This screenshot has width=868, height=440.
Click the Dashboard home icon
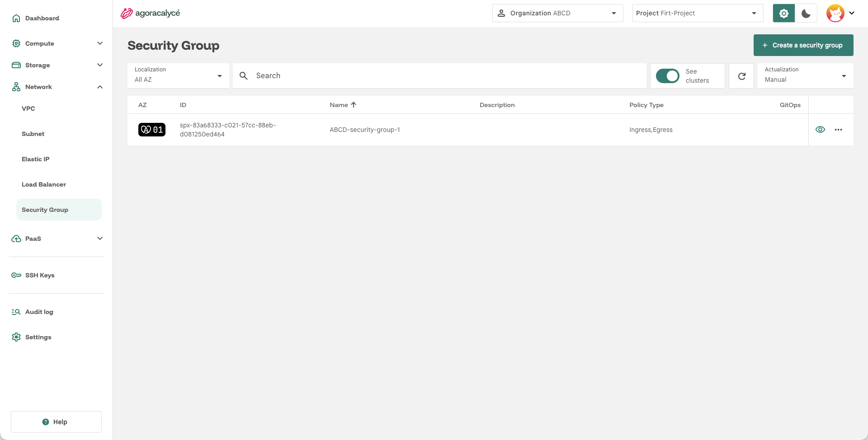click(16, 18)
